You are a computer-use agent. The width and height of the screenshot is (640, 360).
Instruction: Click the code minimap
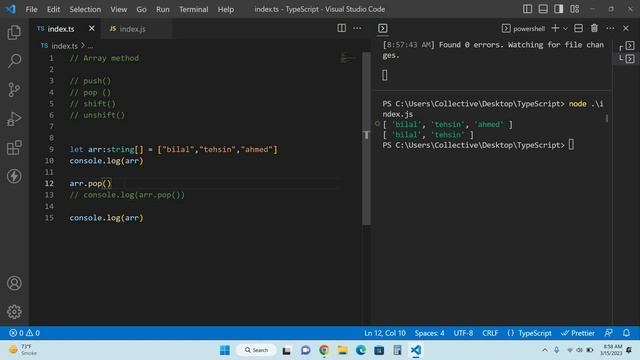coord(348,59)
